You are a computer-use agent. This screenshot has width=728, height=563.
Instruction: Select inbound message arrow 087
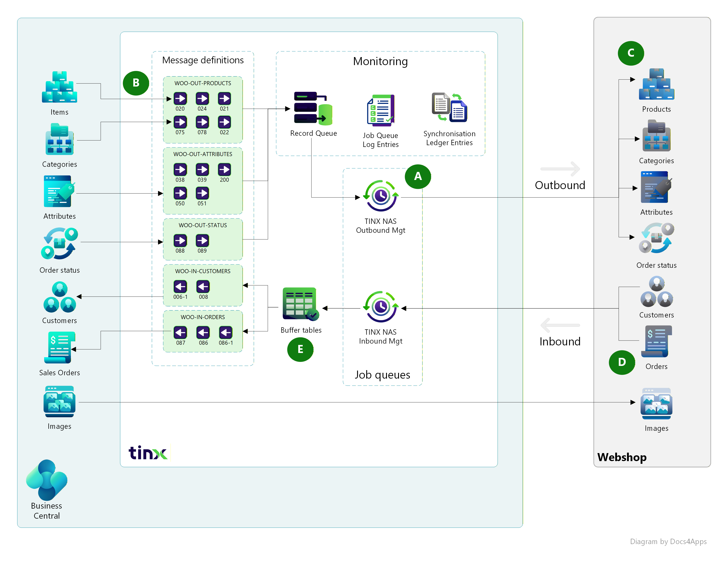(x=180, y=332)
